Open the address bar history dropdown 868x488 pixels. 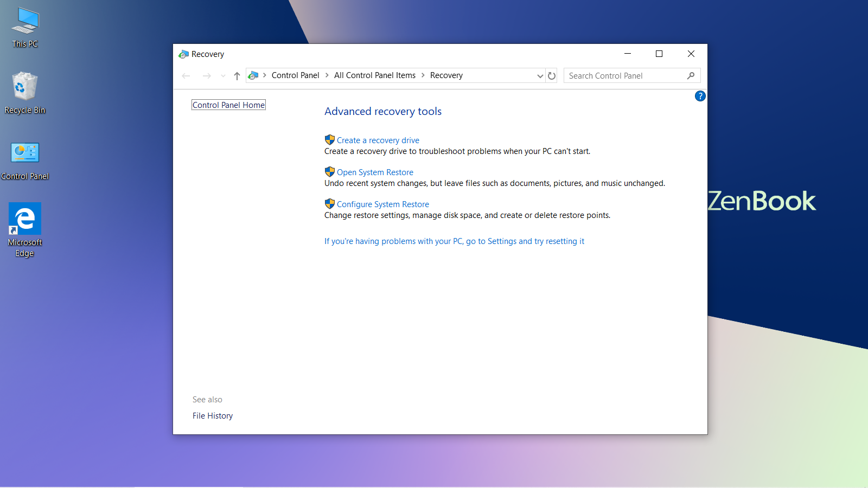(x=540, y=76)
